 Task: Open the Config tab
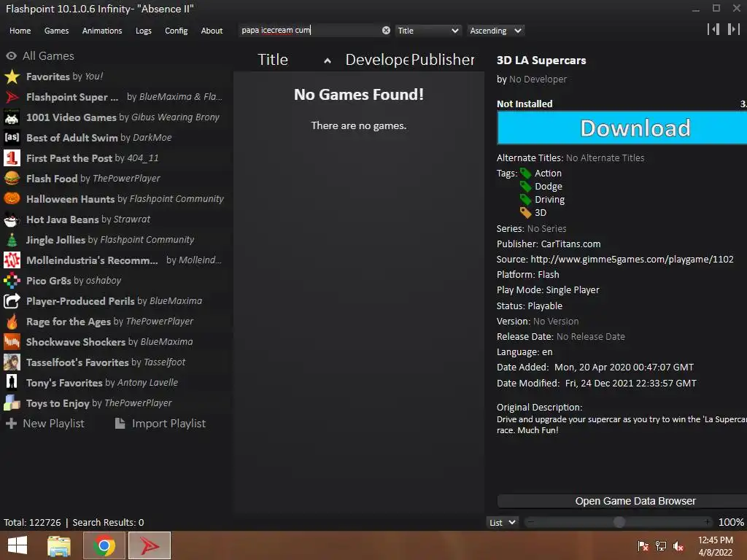pos(177,31)
